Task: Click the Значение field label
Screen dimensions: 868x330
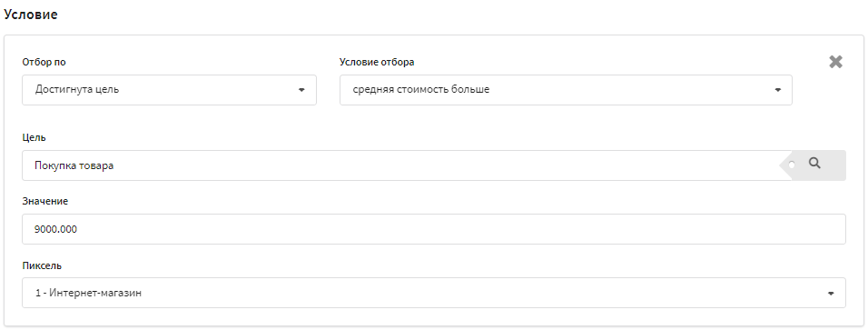Action: [x=44, y=201]
